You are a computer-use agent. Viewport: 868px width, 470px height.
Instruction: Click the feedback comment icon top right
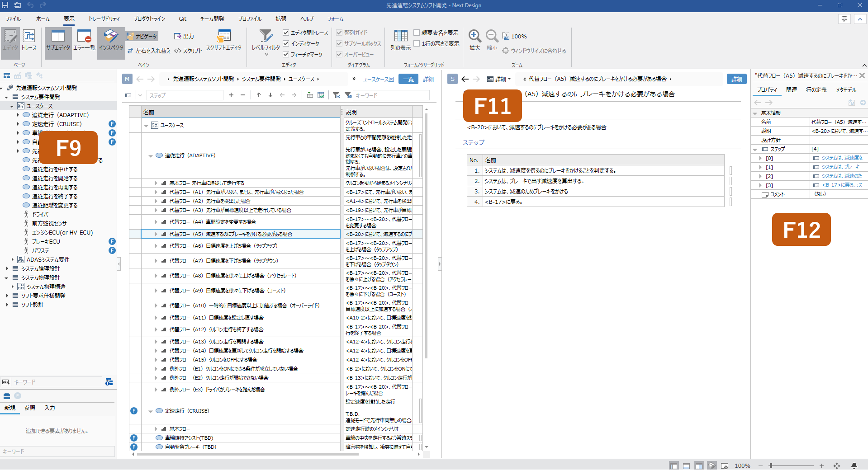(844, 19)
